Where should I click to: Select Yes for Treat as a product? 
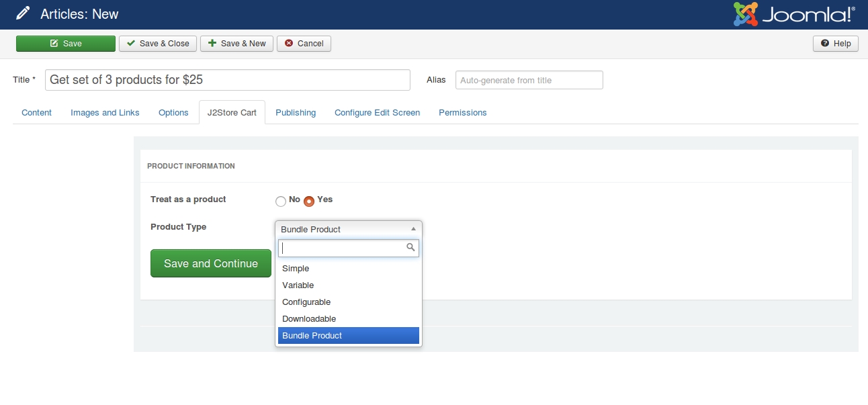309,201
